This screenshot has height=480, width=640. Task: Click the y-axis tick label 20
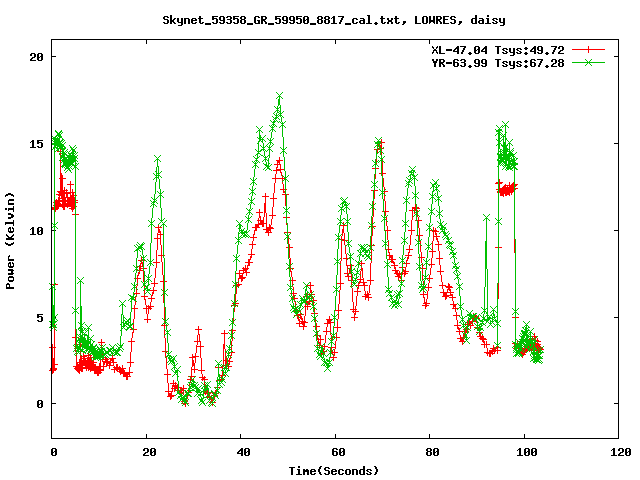pyautogui.click(x=36, y=57)
